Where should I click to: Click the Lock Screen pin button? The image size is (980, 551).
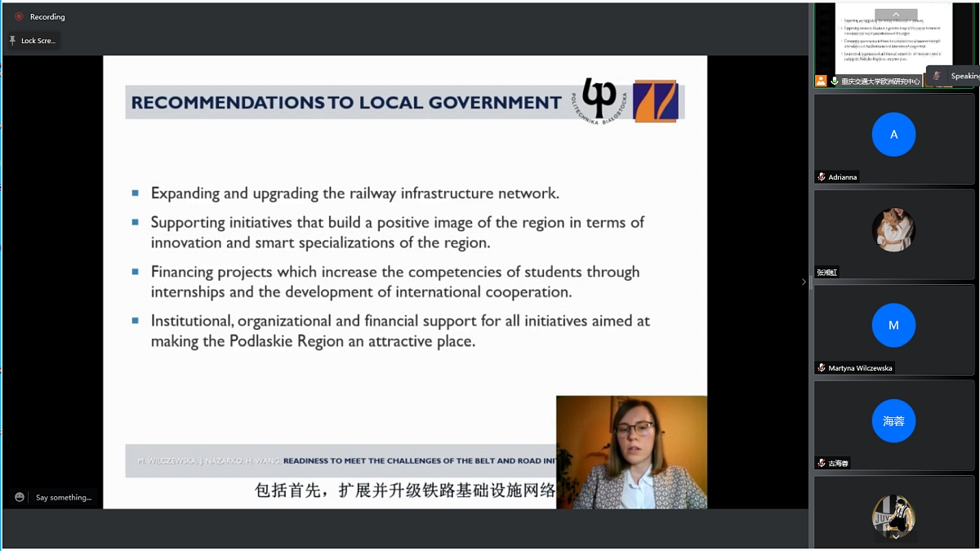click(33, 41)
